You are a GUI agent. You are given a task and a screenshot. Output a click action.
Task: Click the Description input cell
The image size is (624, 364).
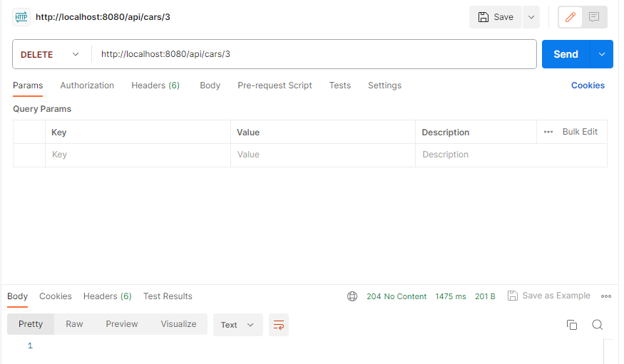(511, 155)
